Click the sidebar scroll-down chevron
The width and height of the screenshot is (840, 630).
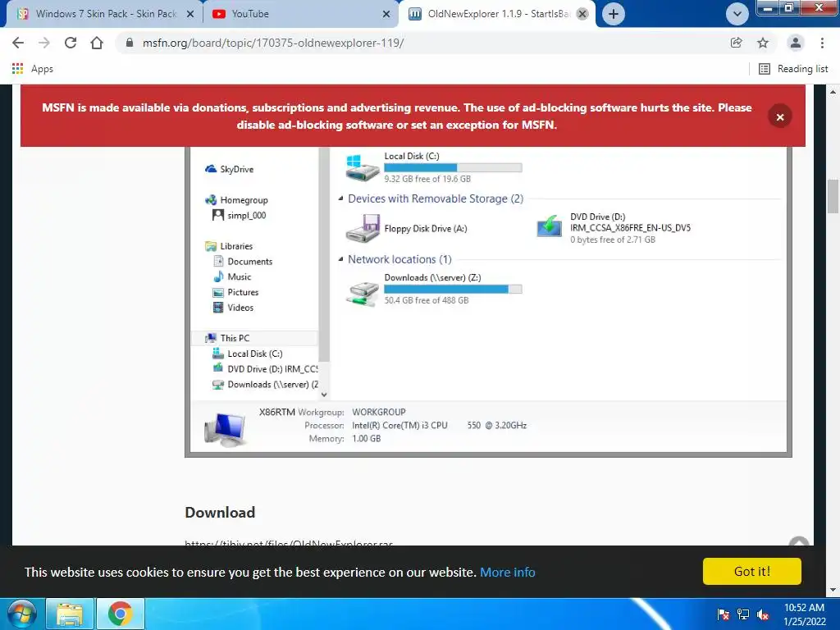coord(323,395)
